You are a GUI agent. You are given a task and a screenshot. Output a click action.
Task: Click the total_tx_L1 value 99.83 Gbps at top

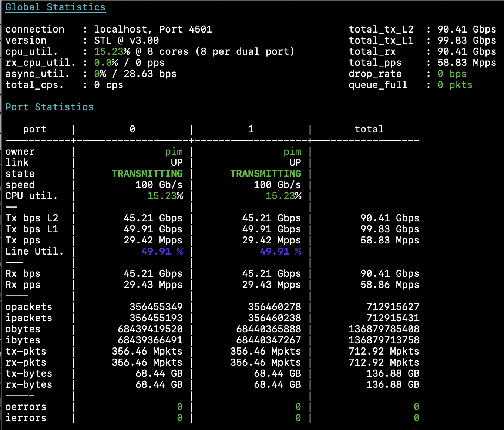click(466, 41)
